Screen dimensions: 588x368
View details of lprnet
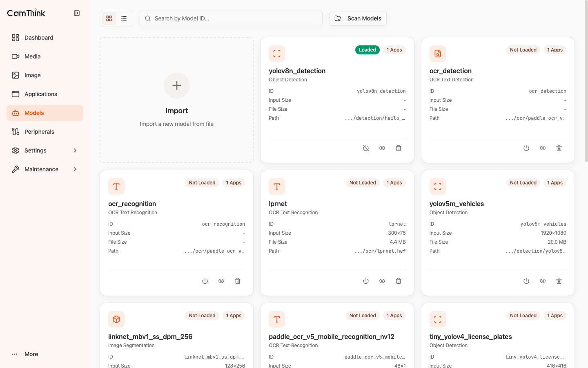coord(382,281)
